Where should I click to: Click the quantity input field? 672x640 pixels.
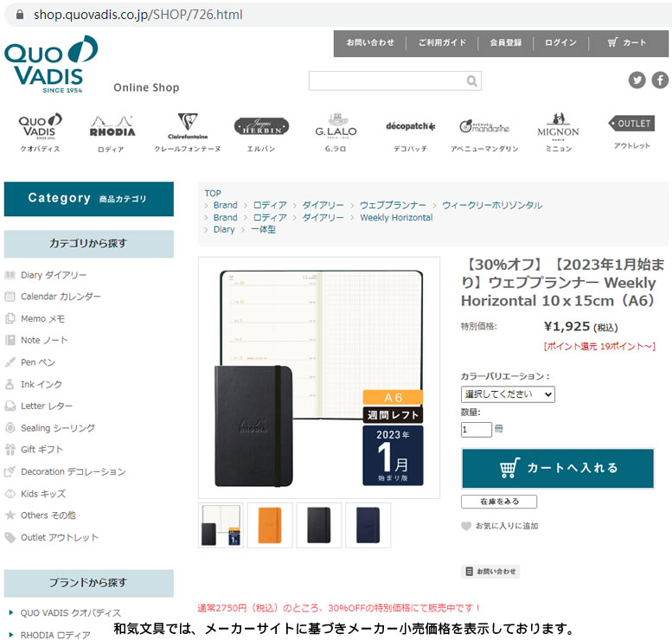pos(477,430)
